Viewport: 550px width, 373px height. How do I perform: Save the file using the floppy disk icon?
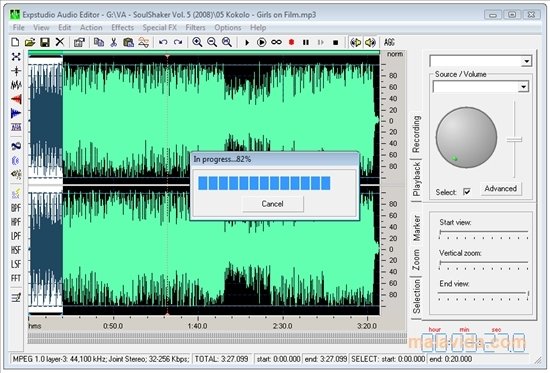(45, 42)
